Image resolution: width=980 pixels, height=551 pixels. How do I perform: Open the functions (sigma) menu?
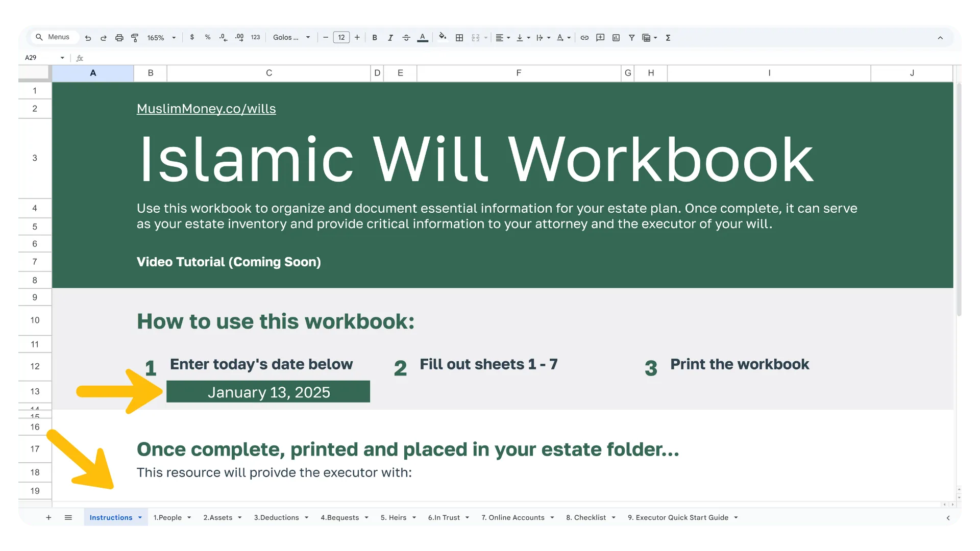668,38
